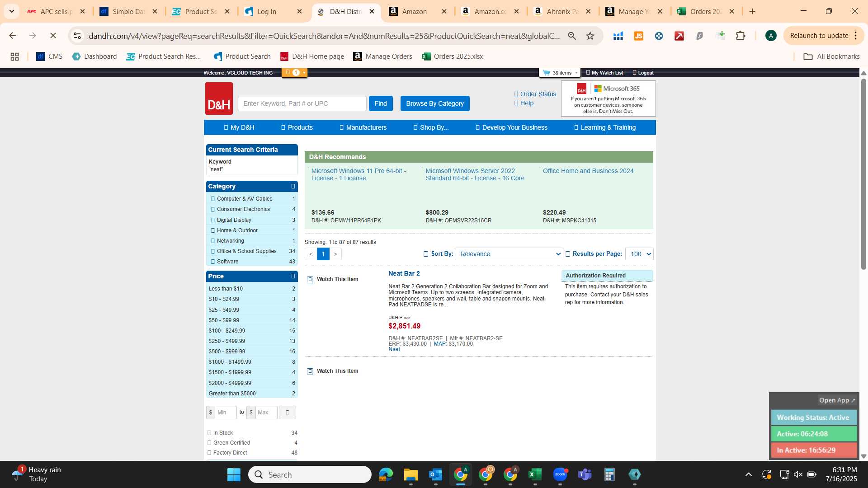Check the Digital Display category

[x=213, y=220]
